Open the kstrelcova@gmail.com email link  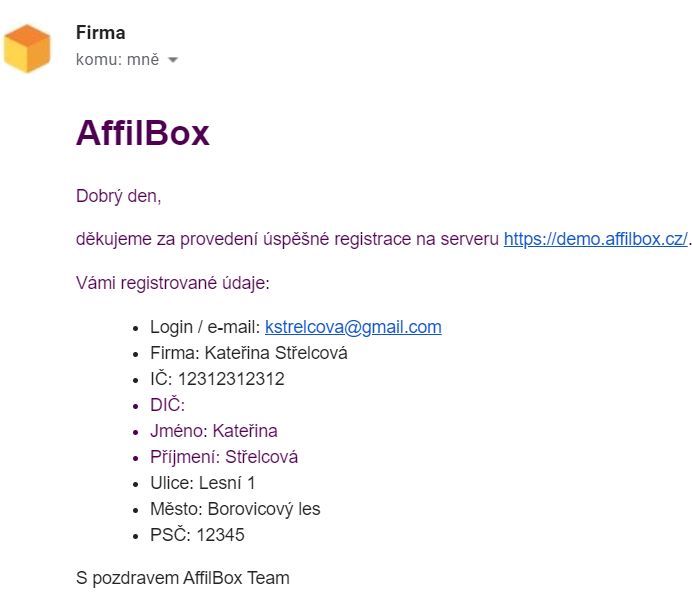pyautogui.click(x=353, y=327)
